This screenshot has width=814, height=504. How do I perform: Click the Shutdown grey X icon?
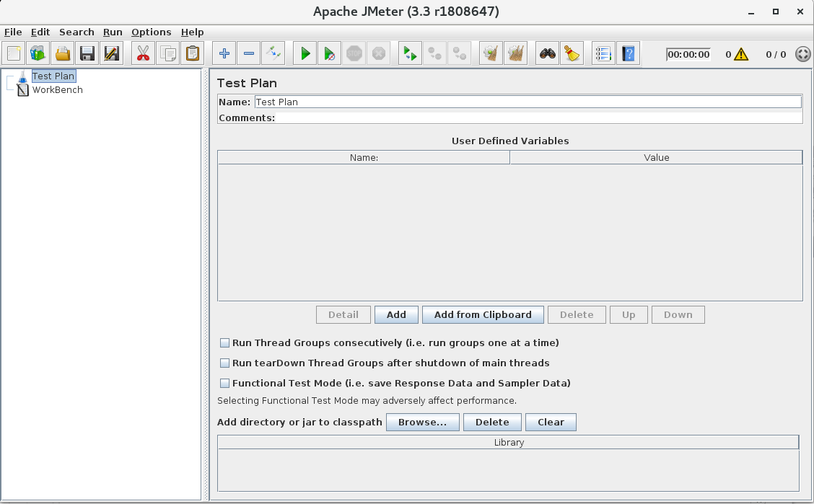378,53
